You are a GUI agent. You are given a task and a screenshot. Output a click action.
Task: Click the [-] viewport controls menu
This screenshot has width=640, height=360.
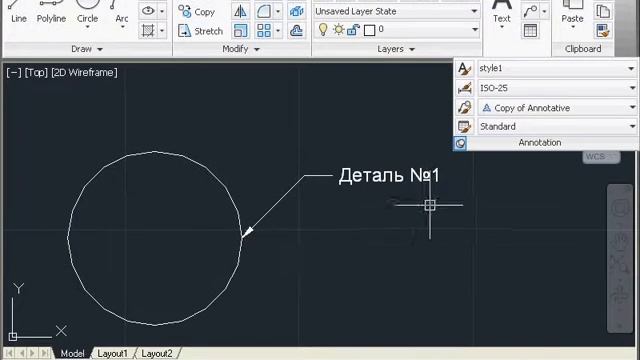pos(14,73)
